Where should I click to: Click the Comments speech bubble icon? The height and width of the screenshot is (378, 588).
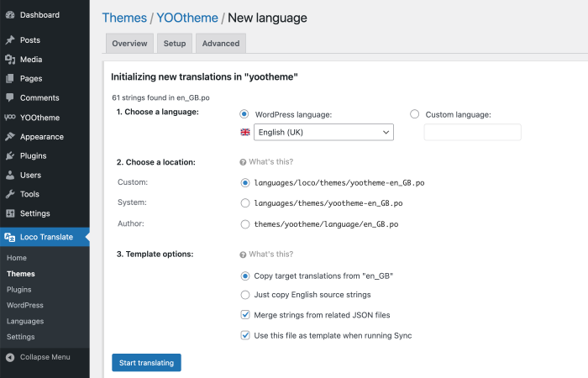pos(10,97)
